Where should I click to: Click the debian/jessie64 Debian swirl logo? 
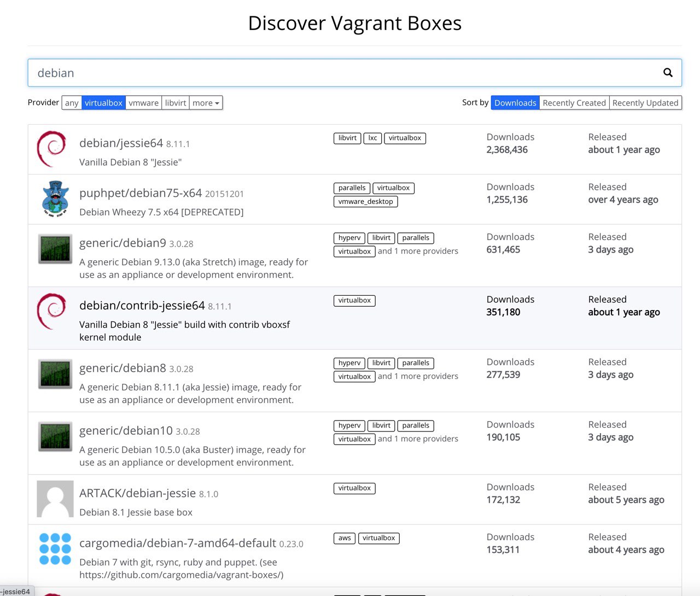coord(51,149)
